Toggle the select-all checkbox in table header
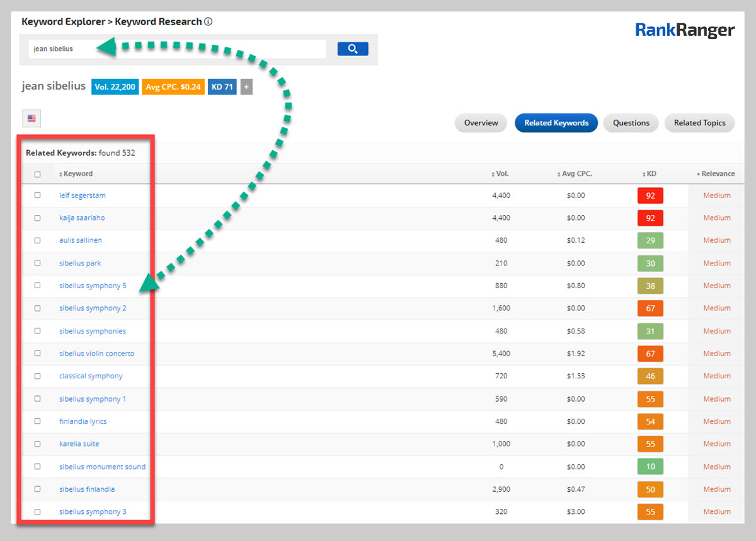The width and height of the screenshot is (756, 541). point(37,174)
